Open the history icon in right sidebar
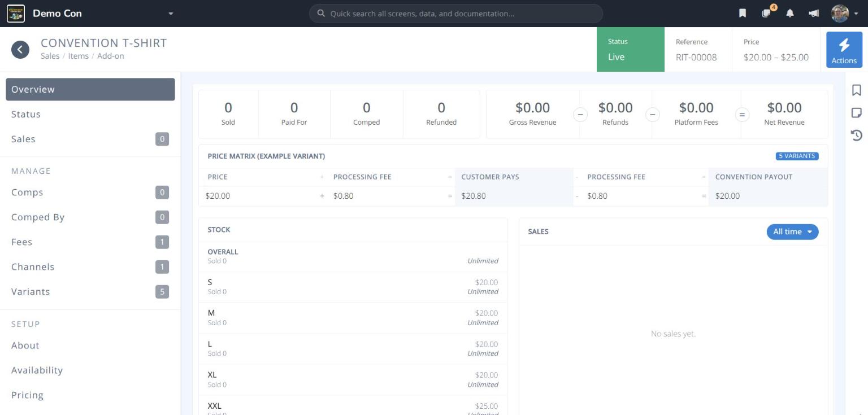The height and width of the screenshot is (415, 868). tap(857, 136)
